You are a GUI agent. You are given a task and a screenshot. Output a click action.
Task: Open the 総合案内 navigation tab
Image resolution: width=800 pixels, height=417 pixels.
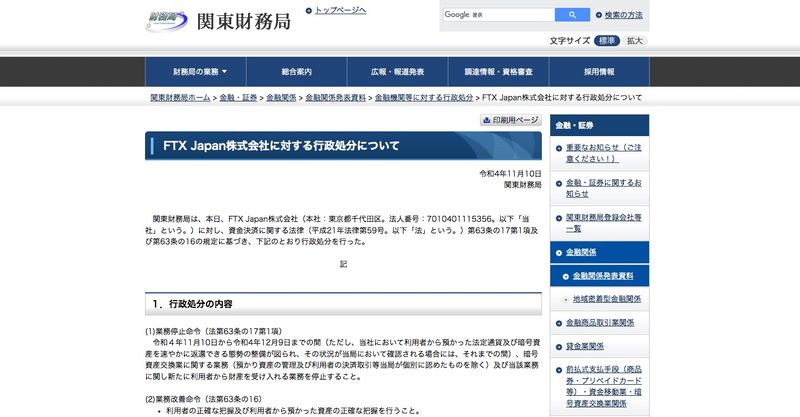coord(297,72)
